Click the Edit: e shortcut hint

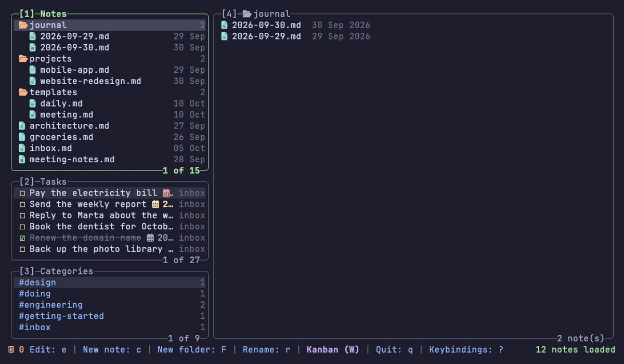[48, 349]
